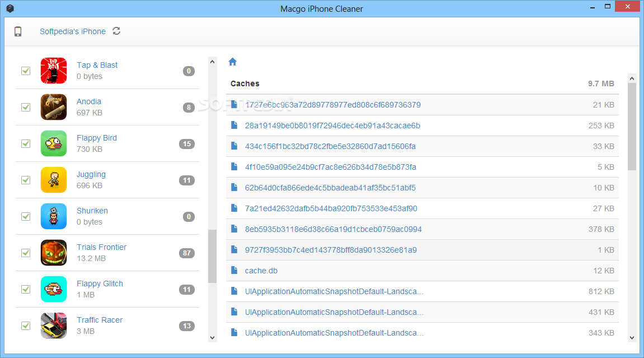
Task: Click file icon beside 7a21ed42632dafb5b44ba920fb753533e453af90
Action: pyautogui.click(x=234, y=208)
